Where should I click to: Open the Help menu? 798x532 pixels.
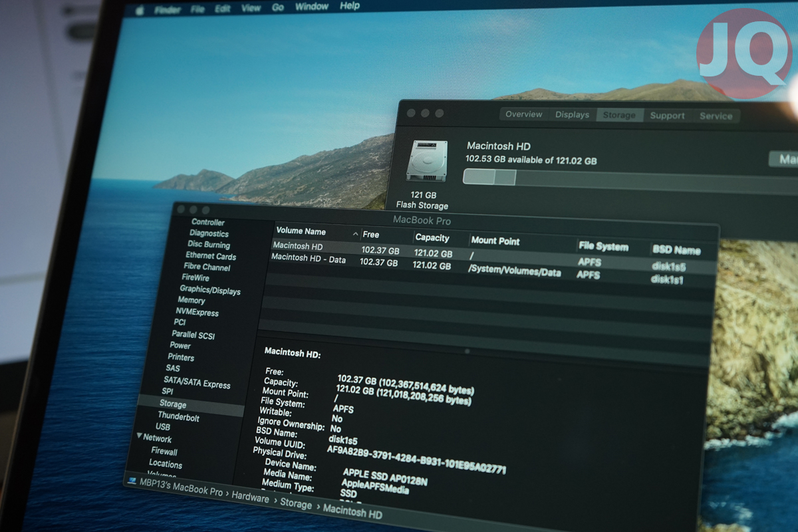tap(350, 6)
